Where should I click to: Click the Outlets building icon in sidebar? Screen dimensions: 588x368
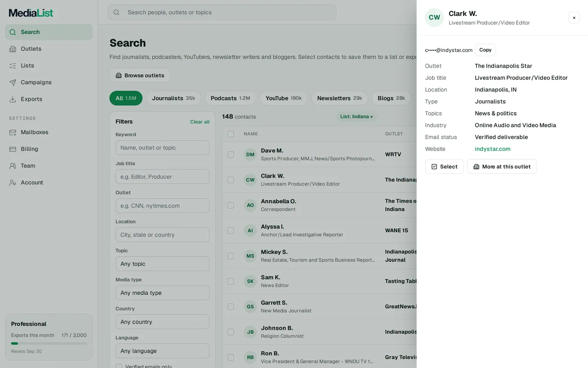pos(13,49)
